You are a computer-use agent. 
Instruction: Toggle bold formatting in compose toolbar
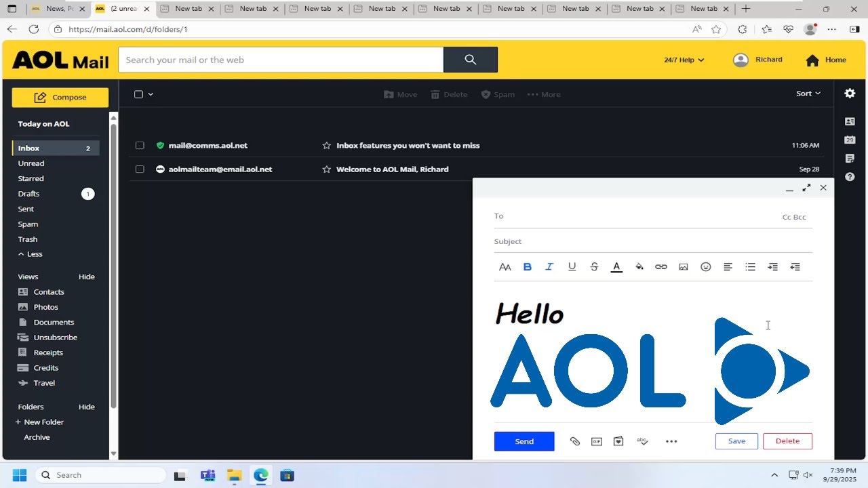click(x=527, y=267)
